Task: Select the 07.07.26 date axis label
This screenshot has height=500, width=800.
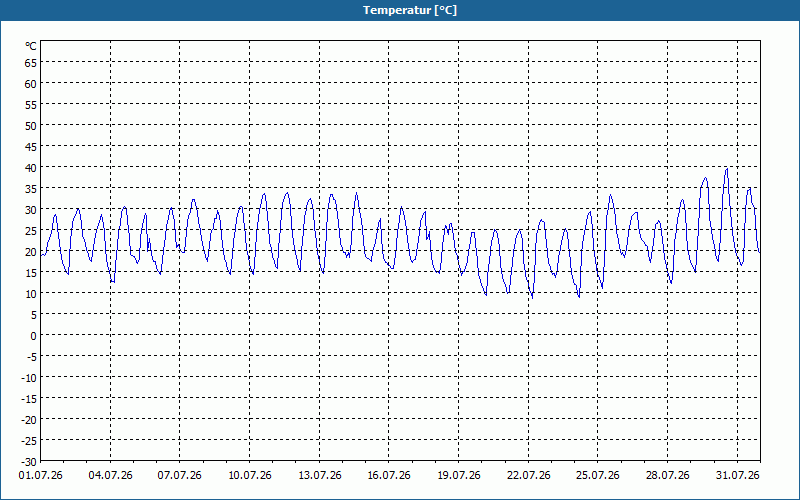Action: 180,476
